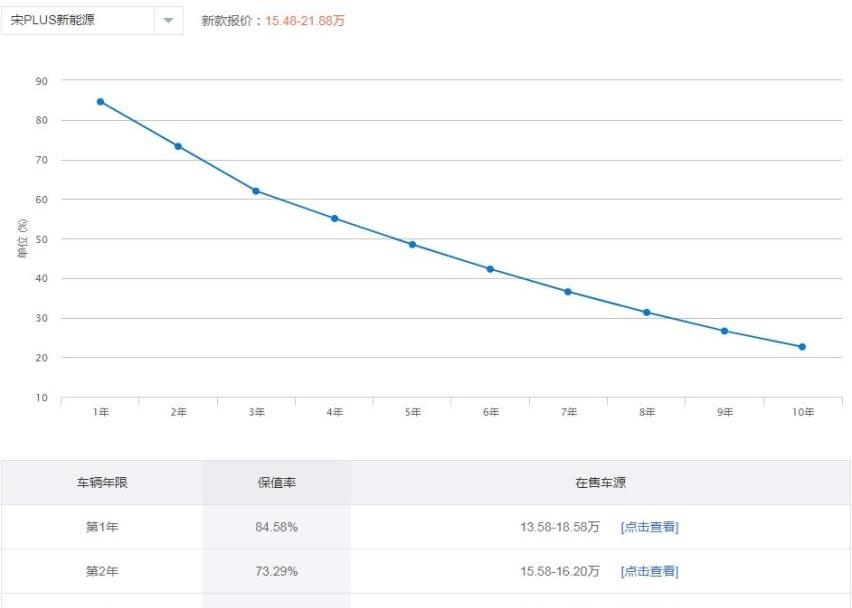The width and height of the screenshot is (852, 608).
Task: Click the dropdown arrow beside 宋PLUS新能源
Action: click(x=168, y=21)
